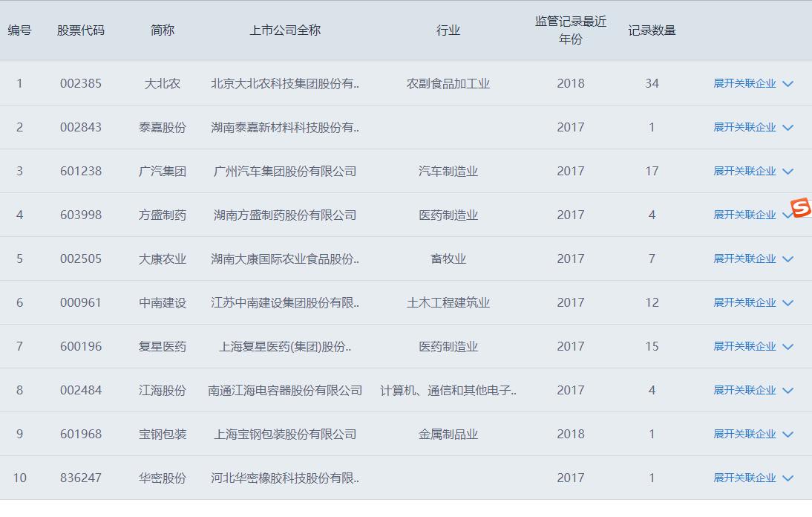The height and width of the screenshot is (517, 812).
Task: Click record count 34 for 大北农
Action: click(652, 83)
